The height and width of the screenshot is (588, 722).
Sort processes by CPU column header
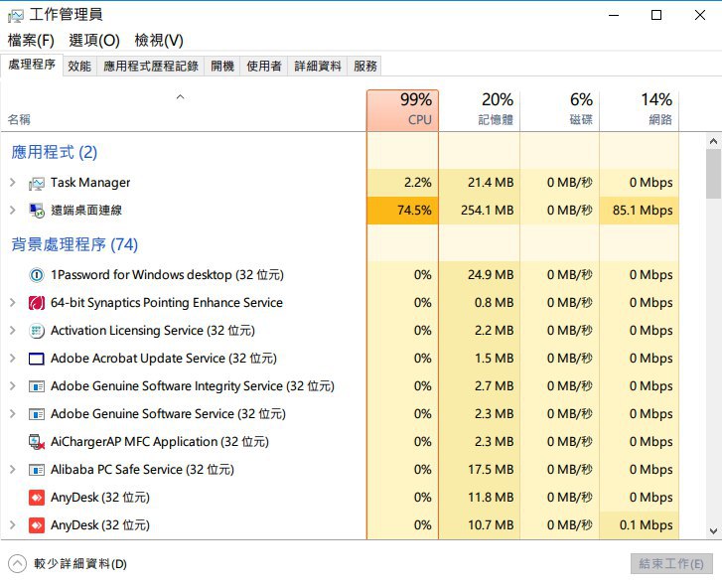[x=402, y=109]
